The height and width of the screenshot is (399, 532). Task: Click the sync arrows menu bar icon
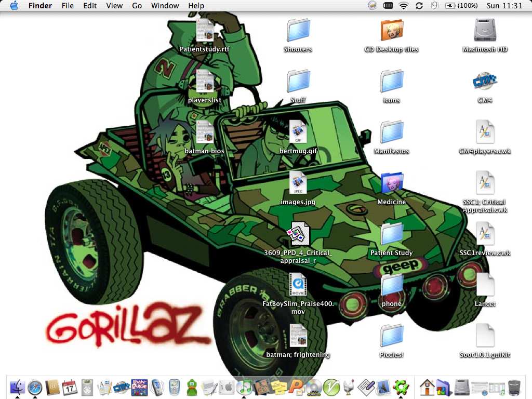(419, 5)
